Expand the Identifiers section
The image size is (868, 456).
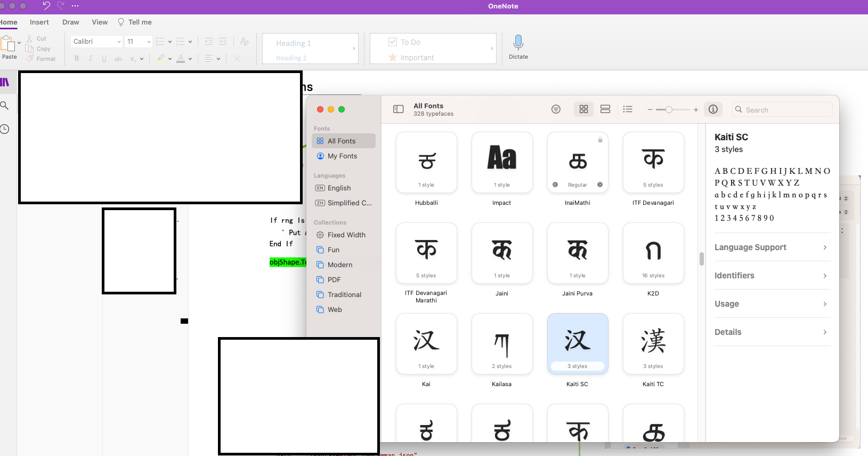[x=772, y=276]
